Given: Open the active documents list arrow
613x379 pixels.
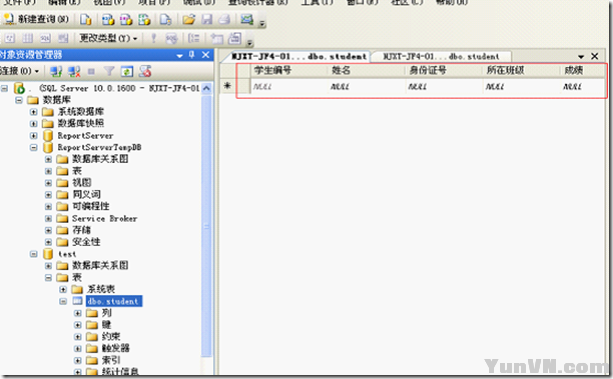Looking at the screenshot, I should [581, 57].
